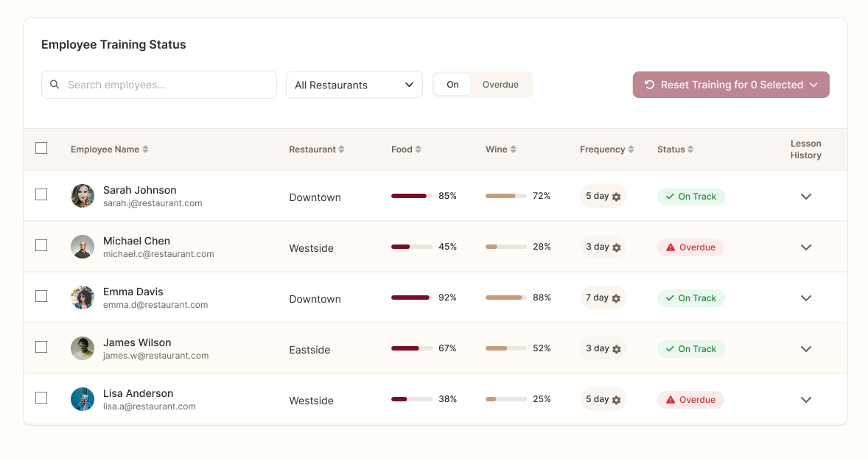Click Sarah Johnson's profile avatar
Image resolution: width=868 pixels, height=461 pixels.
(x=83, y=196)
